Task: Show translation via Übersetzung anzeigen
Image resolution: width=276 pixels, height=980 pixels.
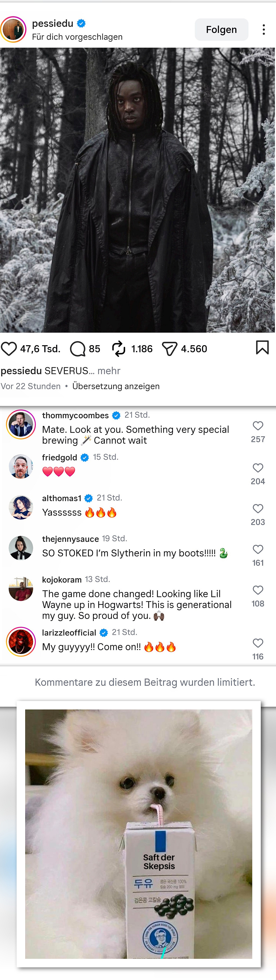Action: 116,386
